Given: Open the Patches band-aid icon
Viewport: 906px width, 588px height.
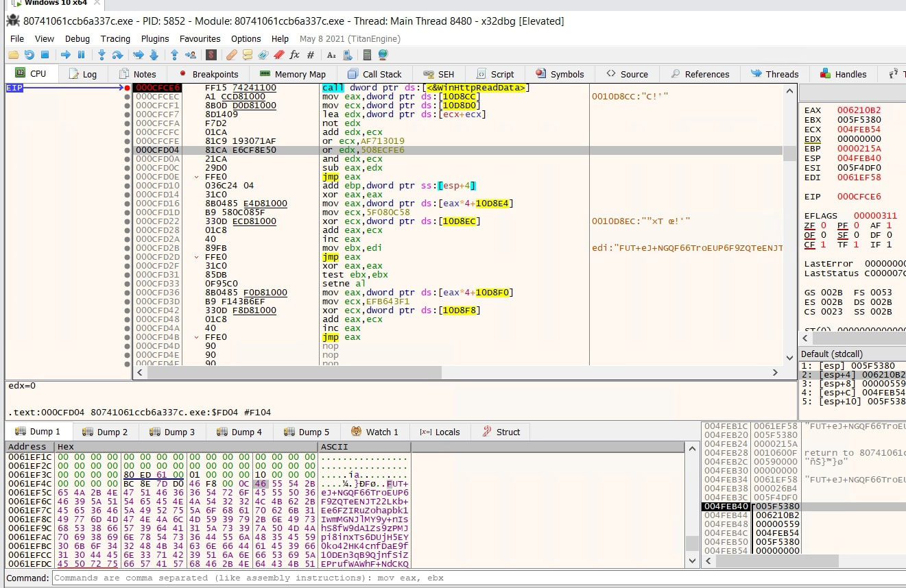Looking at the screenshot, I should tap(232, 55).
